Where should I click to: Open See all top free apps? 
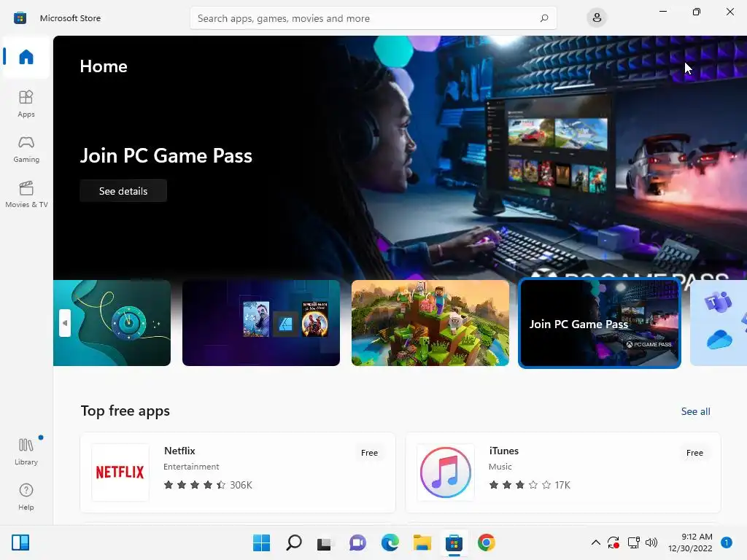[695, 411]
